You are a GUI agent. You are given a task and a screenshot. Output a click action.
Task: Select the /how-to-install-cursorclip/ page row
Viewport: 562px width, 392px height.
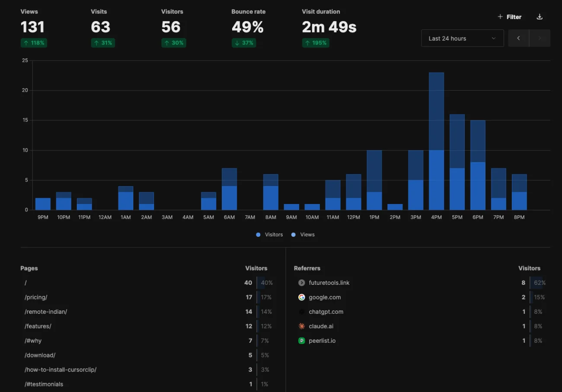61,370
